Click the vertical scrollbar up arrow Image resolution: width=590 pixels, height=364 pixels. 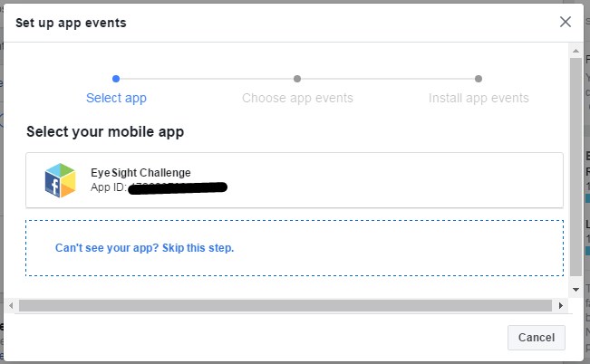(575, 51)
